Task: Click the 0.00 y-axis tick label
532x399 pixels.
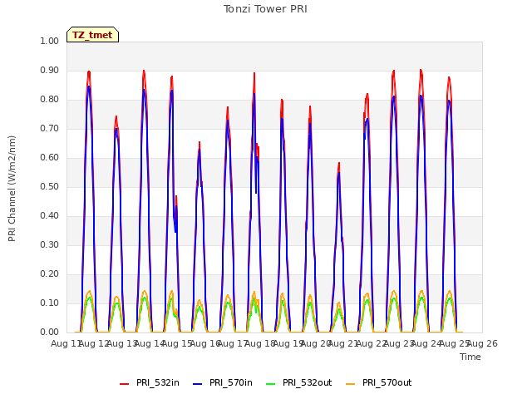Action: [50, 332]
